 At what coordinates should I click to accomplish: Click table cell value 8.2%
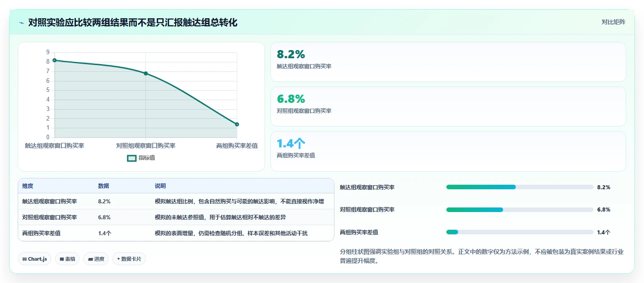pos(104,201)
